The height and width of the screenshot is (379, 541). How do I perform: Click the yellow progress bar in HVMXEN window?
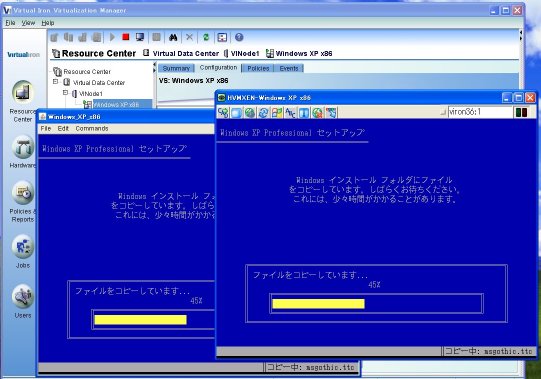click(x=318, y=304)
